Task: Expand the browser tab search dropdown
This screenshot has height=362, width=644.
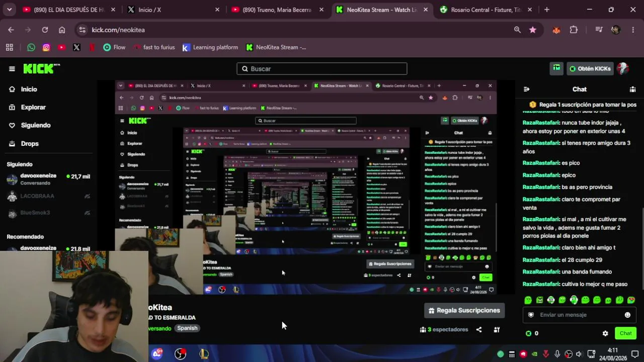Action: click(9, 10)
